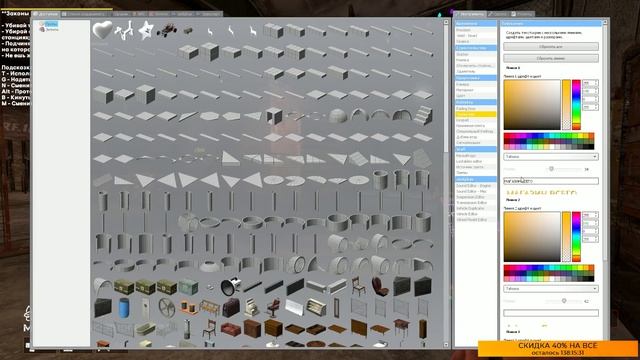Select the second spawnlist tree item
The width and height of the screenshot is (640, 360).
(52, 30)
